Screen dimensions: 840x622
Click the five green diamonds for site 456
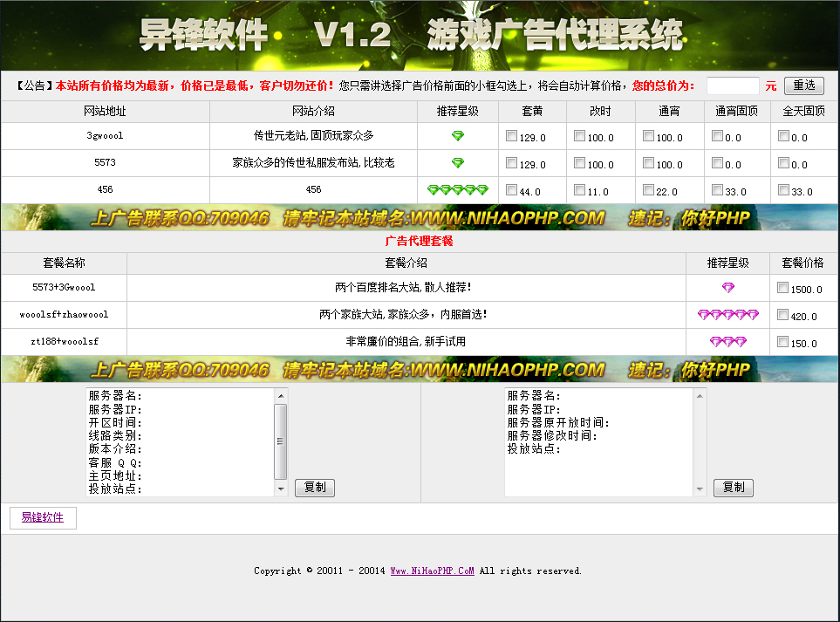pyautogui.click(x=458, y=190)
